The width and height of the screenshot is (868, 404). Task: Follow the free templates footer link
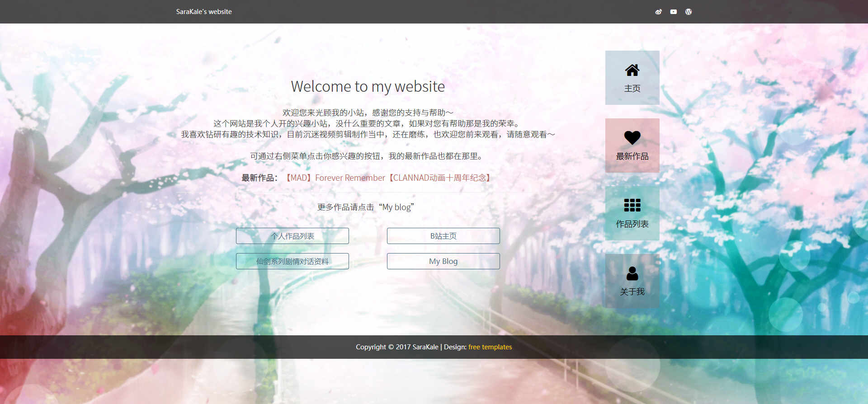coord(490,347)
